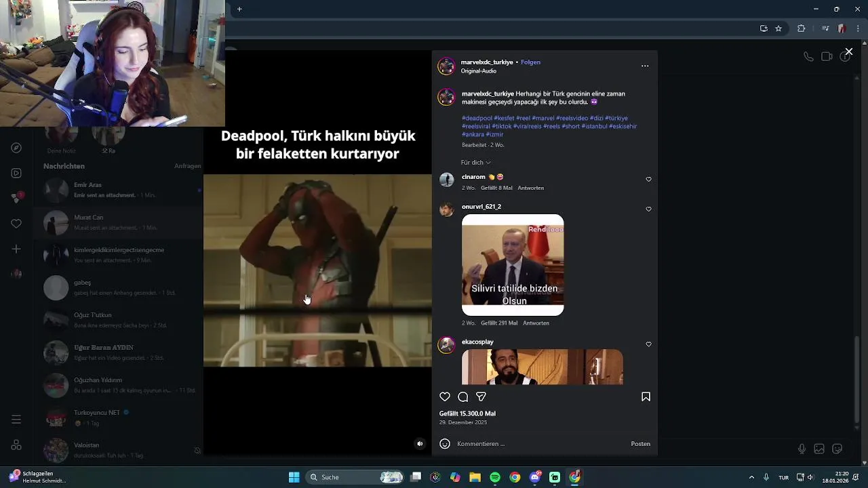The width and height of the screenshot is (868, 488).
Task: Open the #eskisehir hashtag
Action: click(623, 126)
